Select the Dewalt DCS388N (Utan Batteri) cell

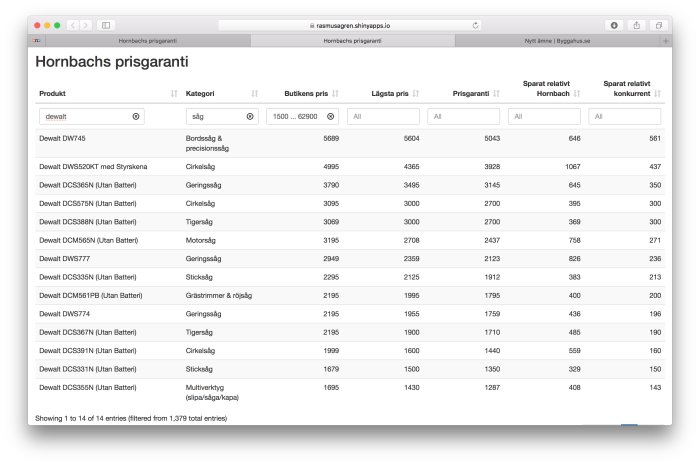click(x=108, y=222)
